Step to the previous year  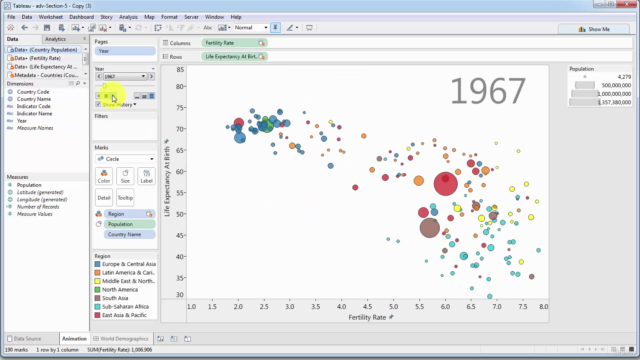[99, 76]
